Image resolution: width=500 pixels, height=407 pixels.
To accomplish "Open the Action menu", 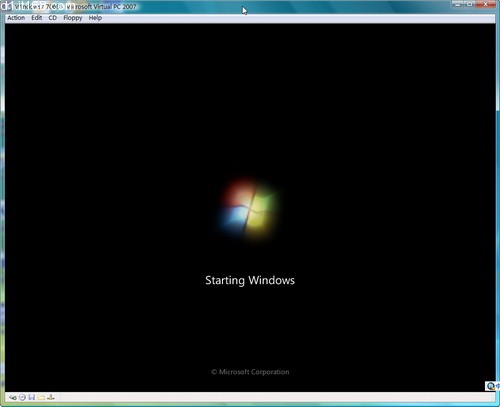I will coord(16,18).
